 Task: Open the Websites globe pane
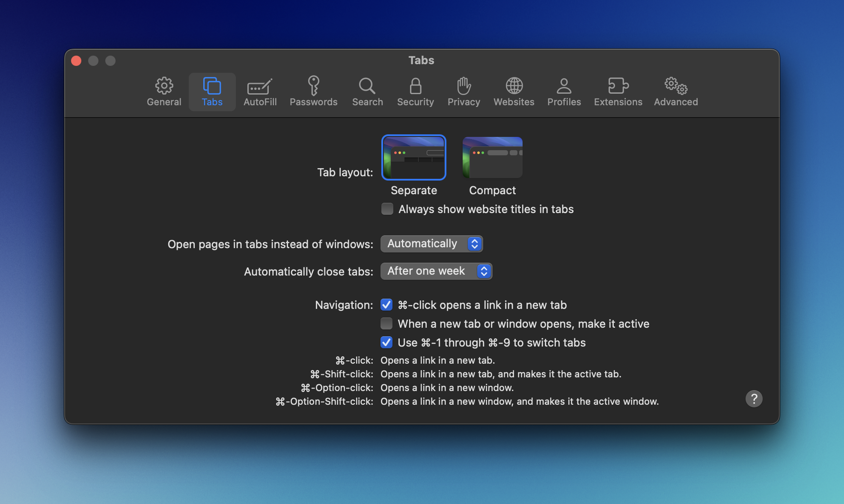coord(514,92)
